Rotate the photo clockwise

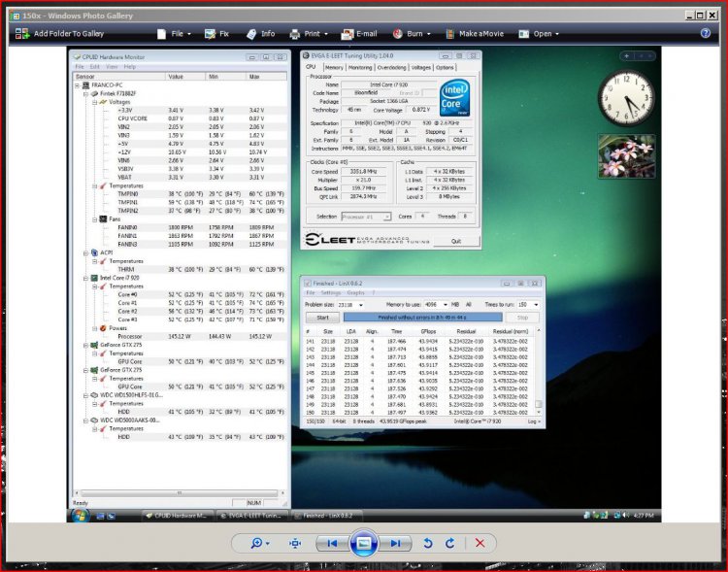[x=449, y=543]
